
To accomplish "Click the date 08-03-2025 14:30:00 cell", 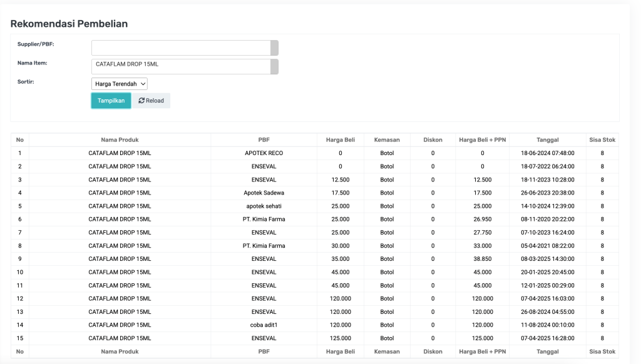I will pyautogui.click(x=547, y=259).
